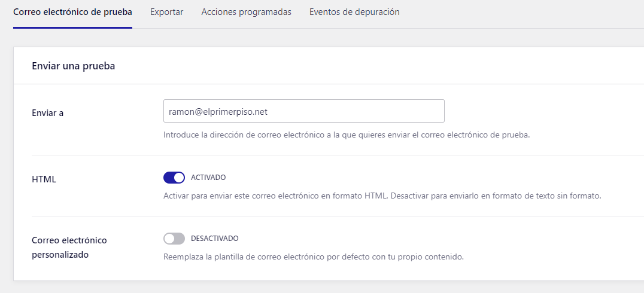Disable the HTML toggle switch

pyautogui.click(x=174, y=178)
